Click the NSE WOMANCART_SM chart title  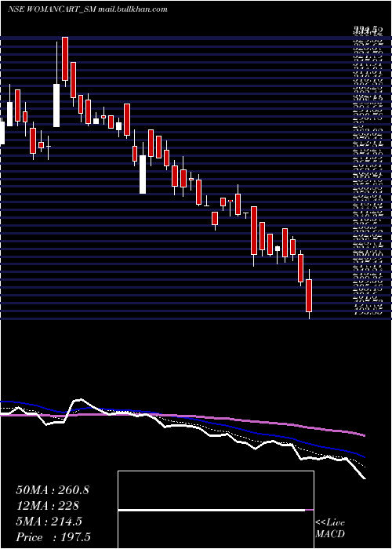(x=87, y=9)
